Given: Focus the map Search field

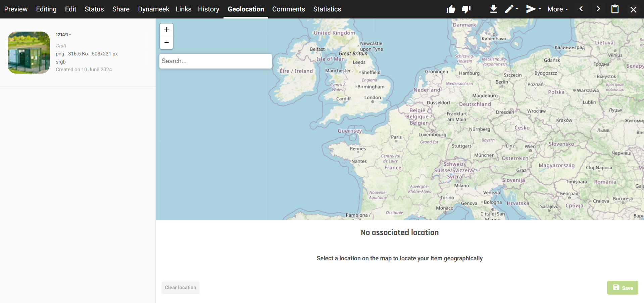Looking at the screenshot, I should click(215, 61).
